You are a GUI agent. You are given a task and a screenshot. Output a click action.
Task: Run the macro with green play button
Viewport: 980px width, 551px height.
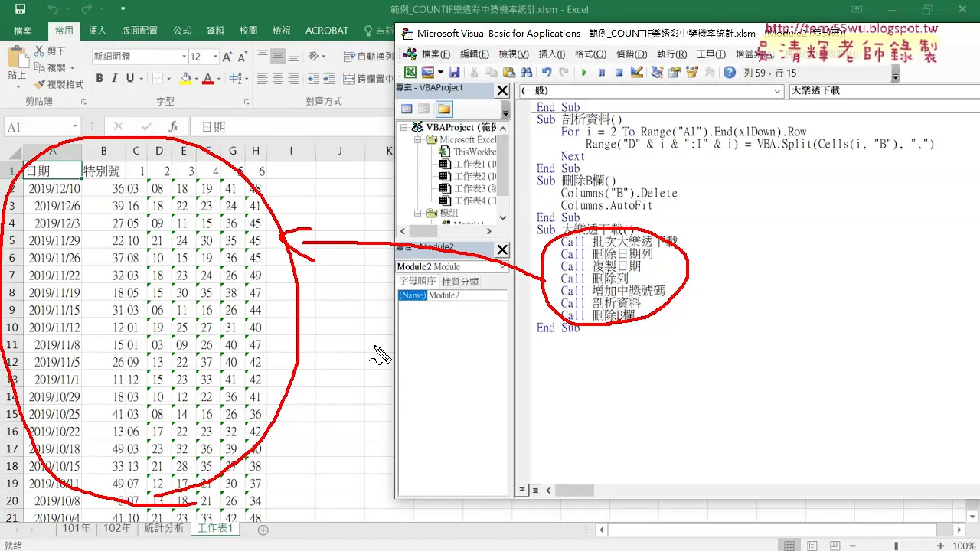click(584, 72)
